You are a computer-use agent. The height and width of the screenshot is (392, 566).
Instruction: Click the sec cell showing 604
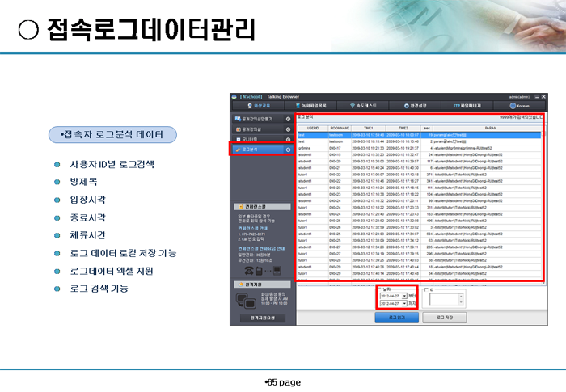pyautogui.click(x=427, y=234)
